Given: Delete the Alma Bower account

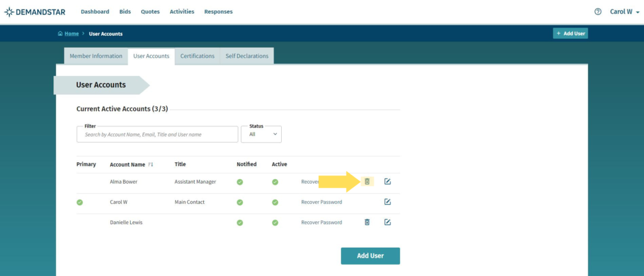Looking at the screenshot, I should pyautogui.click(x=367, y=182).
